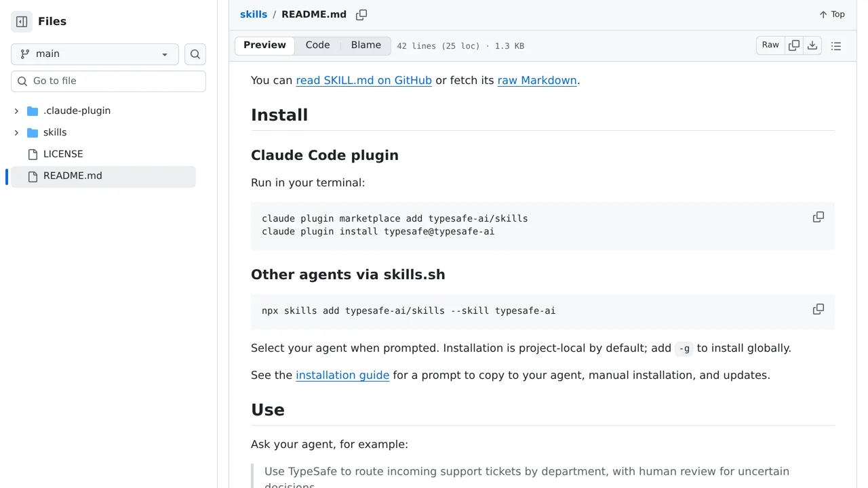Click the LICENSE file icon
Screen dimensions: 868x488
(x=33, y=155)
